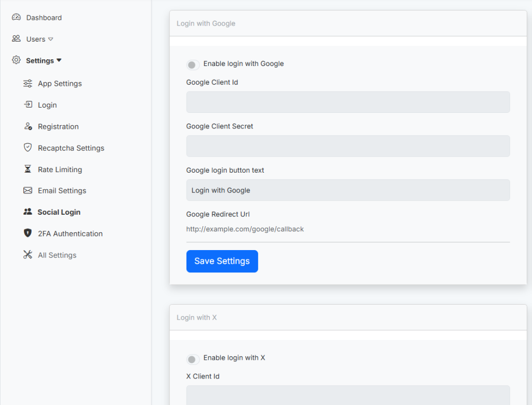This screenshot has height=405, width=532.
Task: Click the Google login button text field
Action: click(x=348, y=190)
